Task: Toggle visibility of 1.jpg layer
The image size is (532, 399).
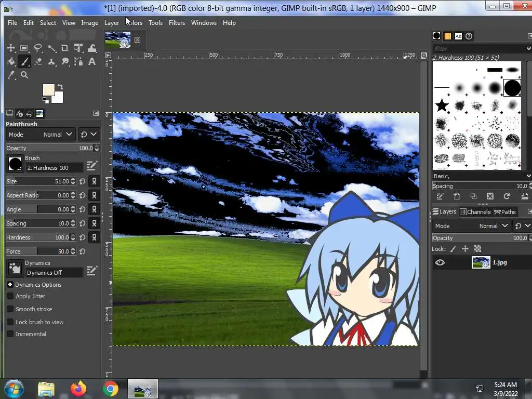Action: coord(440,262)
